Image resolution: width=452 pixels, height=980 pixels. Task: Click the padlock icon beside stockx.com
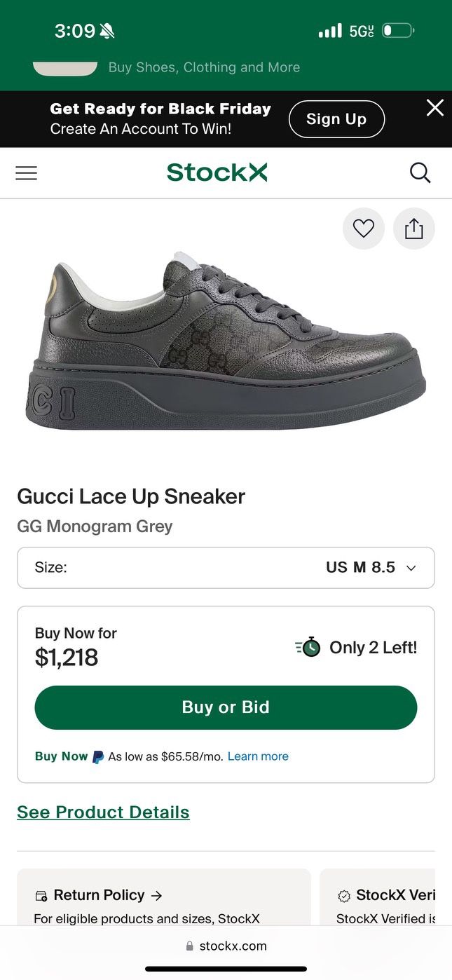(x=189, y=946)
